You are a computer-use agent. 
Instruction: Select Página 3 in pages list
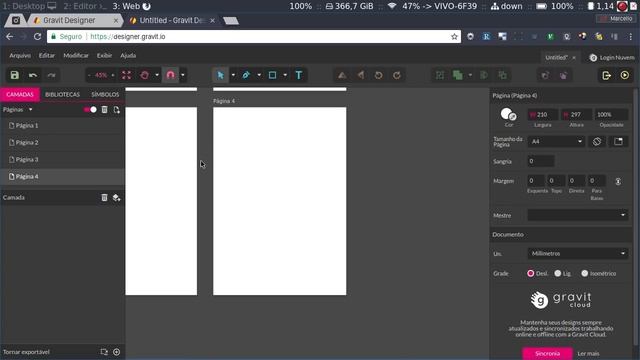pyautogui.click(x=62, y=160)
